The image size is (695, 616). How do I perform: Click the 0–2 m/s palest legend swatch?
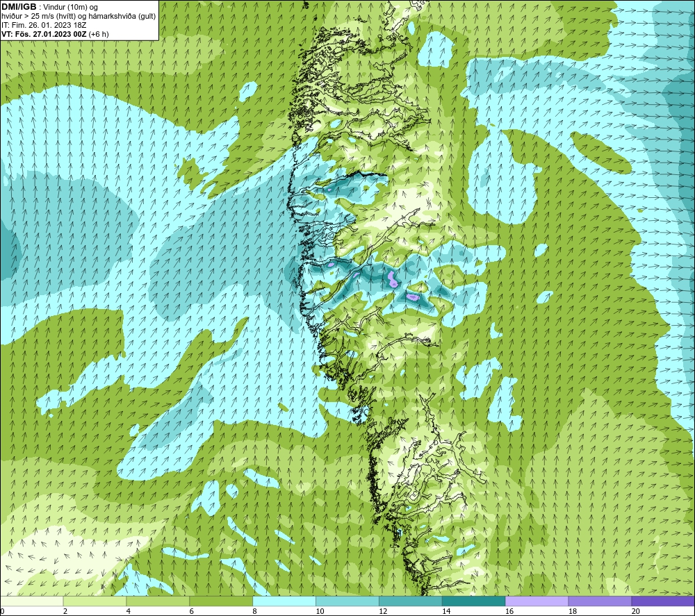31,601
